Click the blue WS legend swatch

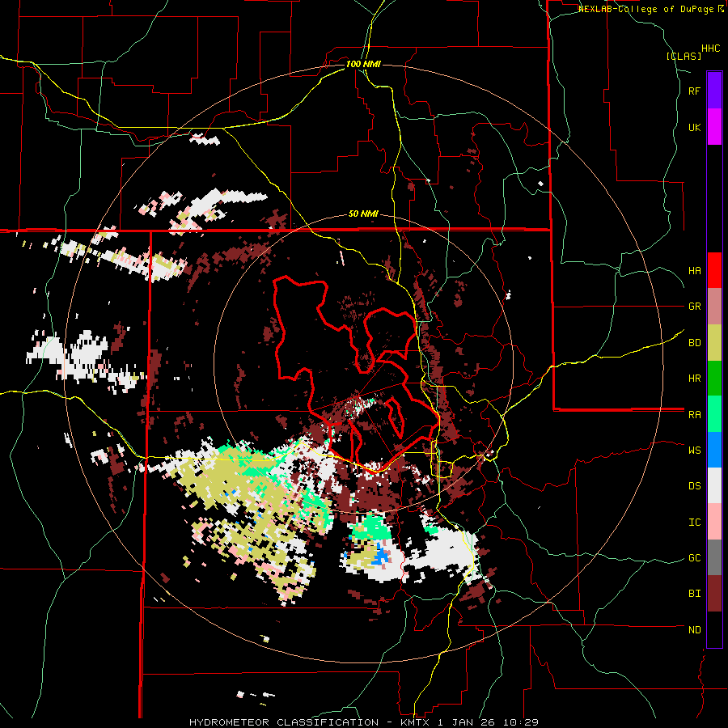coord(714,450)
